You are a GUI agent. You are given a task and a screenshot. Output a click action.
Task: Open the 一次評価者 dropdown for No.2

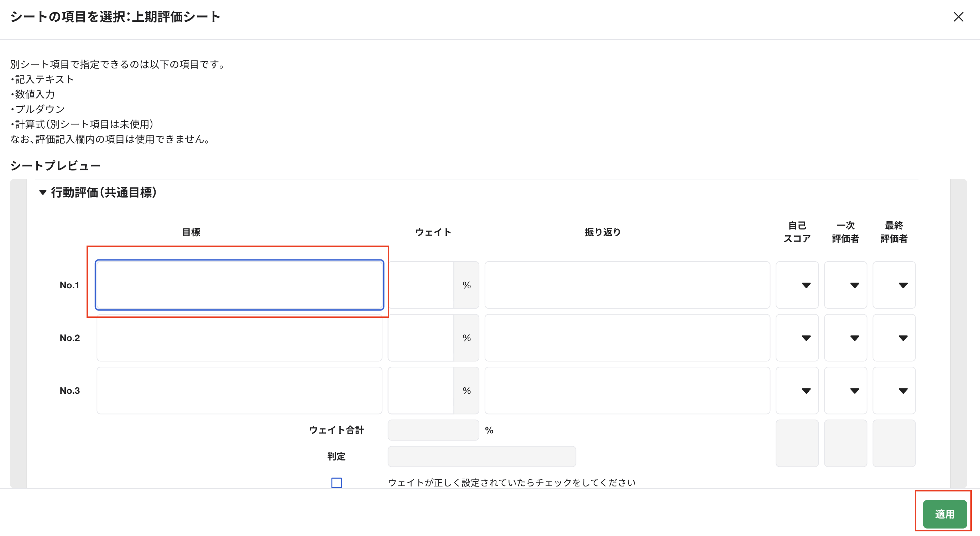pyautogui.click(x=846, y=337)
